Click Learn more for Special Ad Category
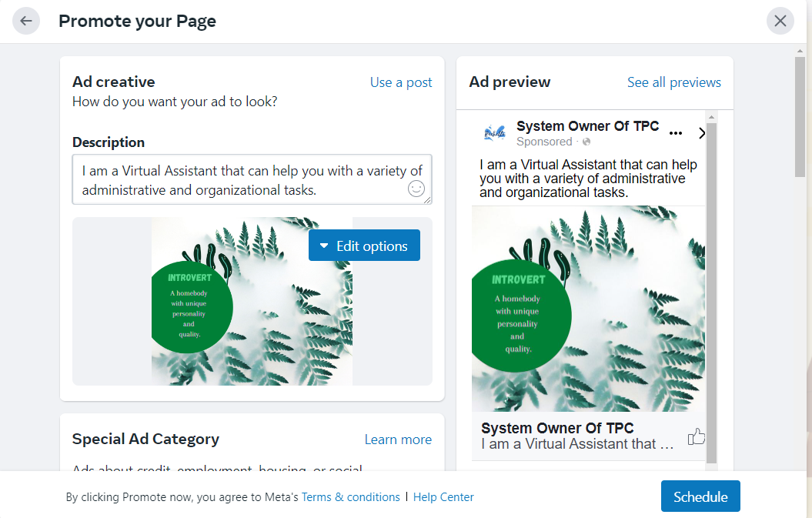This screenshot has height=518, width=812. point(398,439)
